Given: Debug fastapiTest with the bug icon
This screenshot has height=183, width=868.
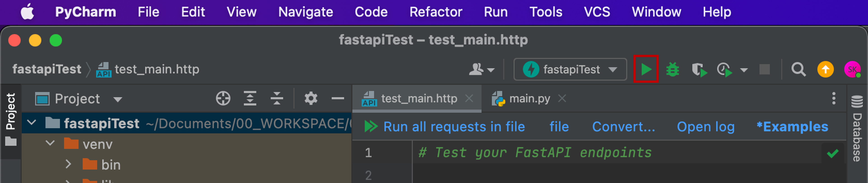Looking at the screenshot, I should click(x=673, y=70).
